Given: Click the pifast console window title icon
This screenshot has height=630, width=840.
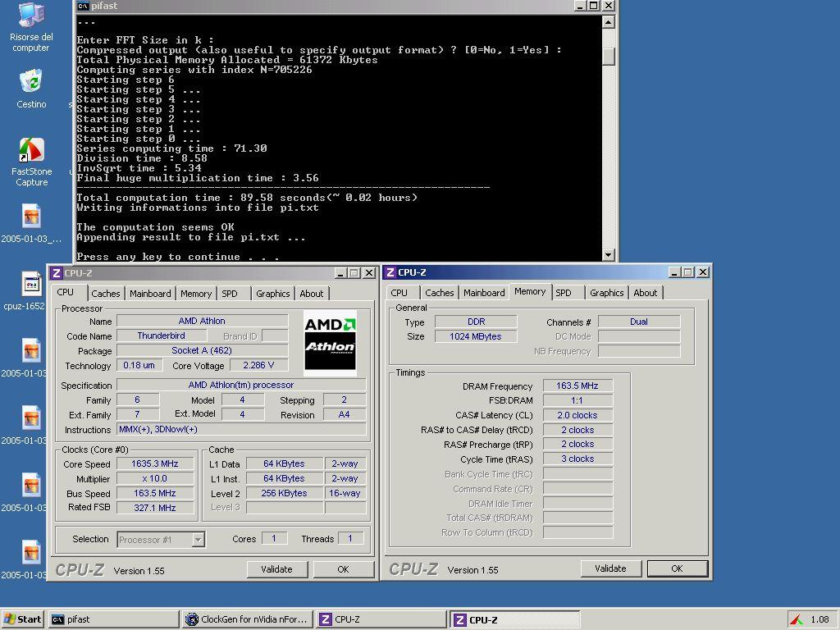Looking at the screenshot, I should point(83,6).
